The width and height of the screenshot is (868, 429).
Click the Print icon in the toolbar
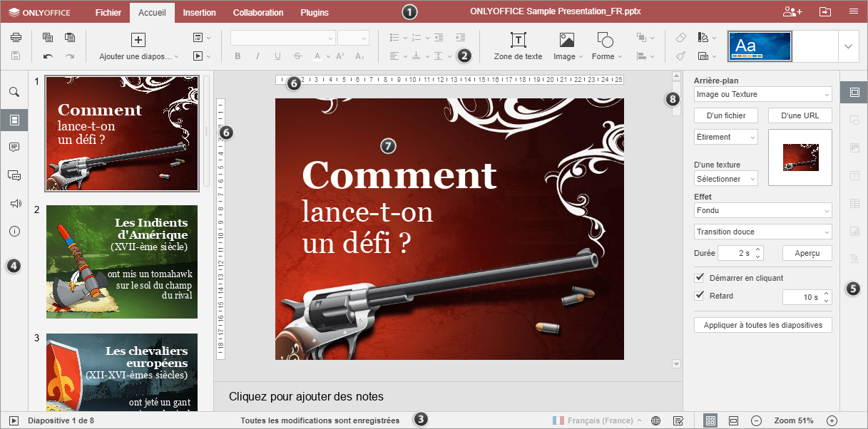point(16,38)
